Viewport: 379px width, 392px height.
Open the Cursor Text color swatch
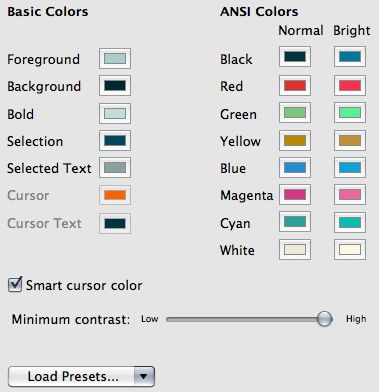(115, 223)
